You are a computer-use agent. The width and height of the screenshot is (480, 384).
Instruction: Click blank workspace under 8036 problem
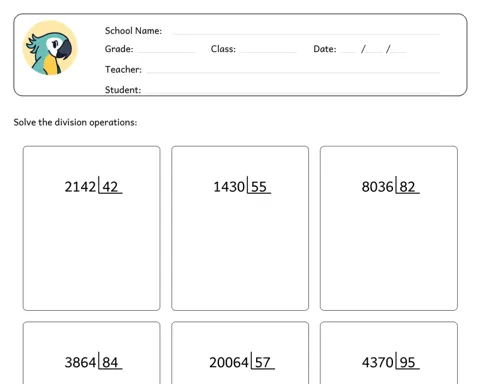coord(389,252)
